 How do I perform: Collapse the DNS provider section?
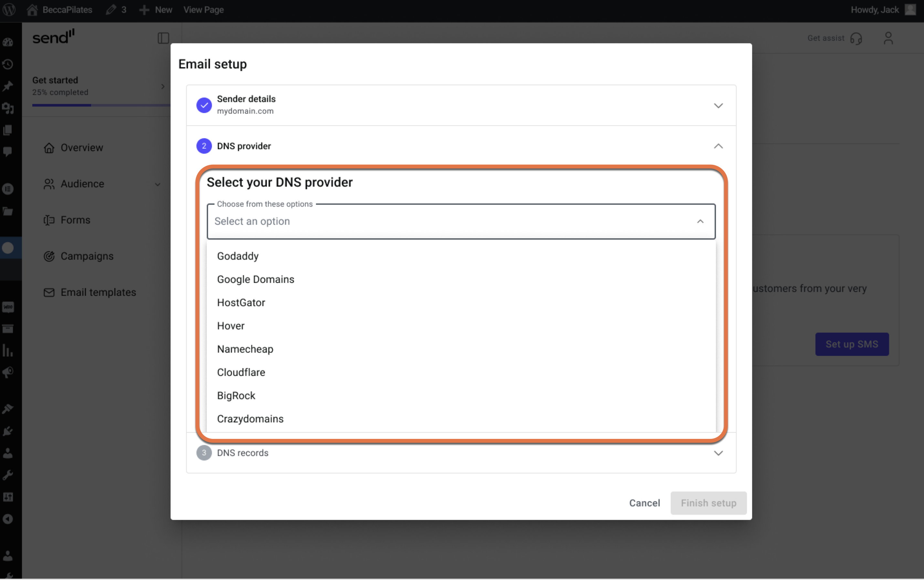pos(718,146)
